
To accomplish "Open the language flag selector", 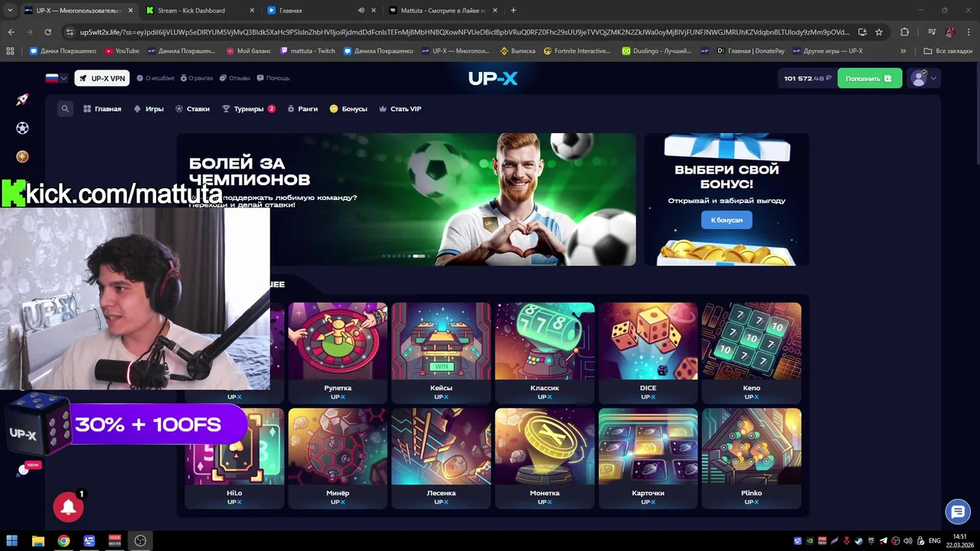I will (x=56, y=78).
